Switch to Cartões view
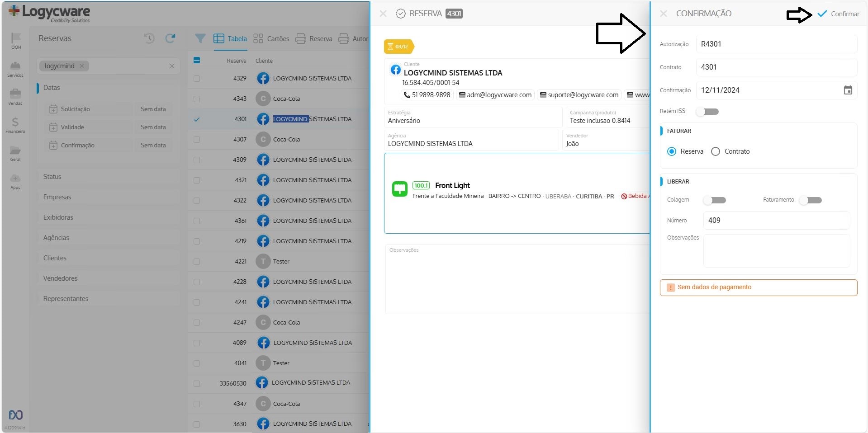This screenshot has width=868, height=433. pyautogui.click(x=271, y=38)
